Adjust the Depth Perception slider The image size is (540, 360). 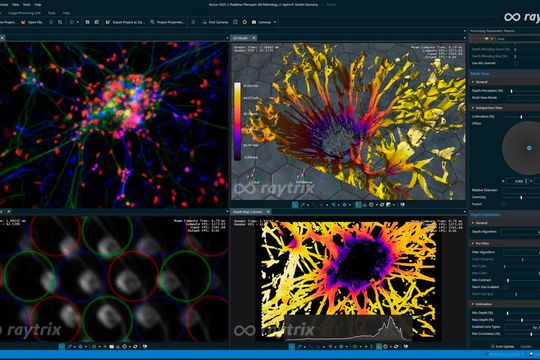(x=511, y=91)
